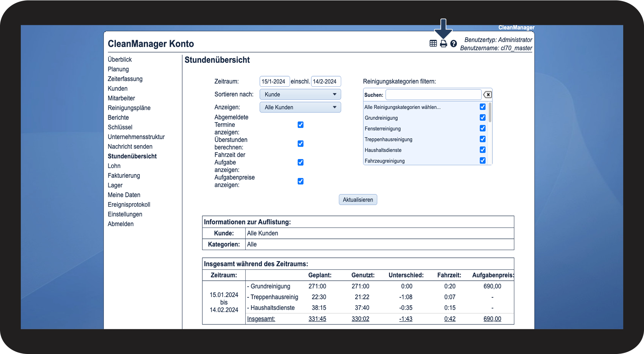Select Reinigungspläne from the sidebar
The height and width of the screenshot is (354, 644).
tap(129, 108)
